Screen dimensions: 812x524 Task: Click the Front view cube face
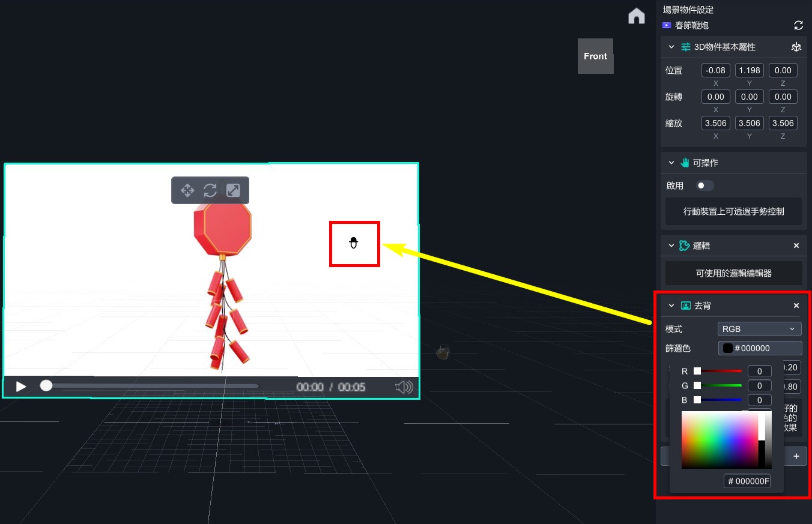(595, 56)
